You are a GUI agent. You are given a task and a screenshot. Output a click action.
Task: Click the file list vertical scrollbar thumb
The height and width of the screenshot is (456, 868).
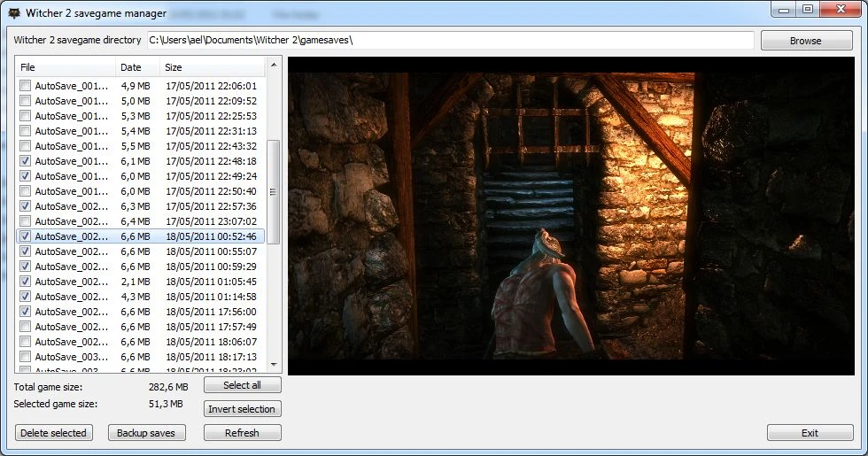273,192
